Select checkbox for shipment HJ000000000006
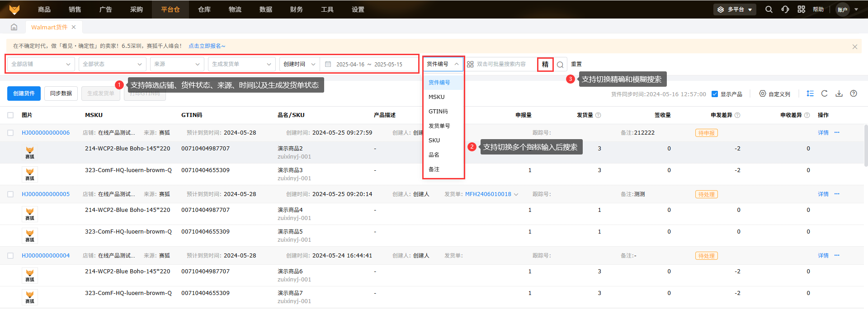The image size is (868, 309). point(10,133)
